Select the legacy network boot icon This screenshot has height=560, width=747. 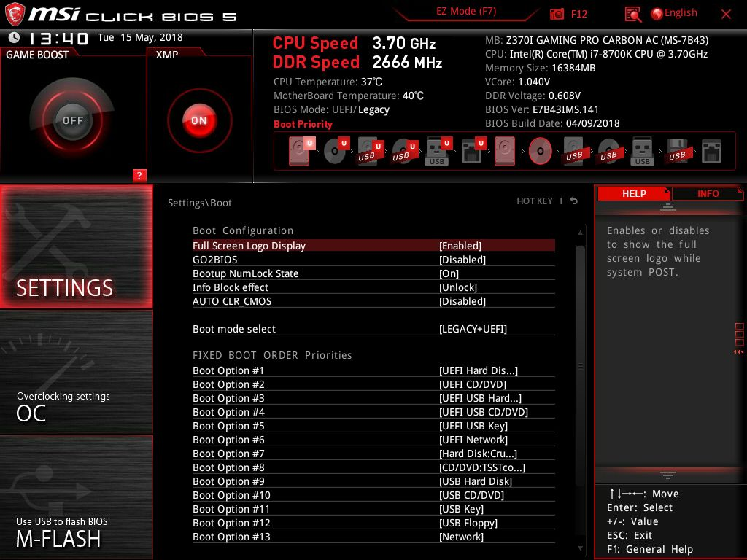click(x=711, y=152)
